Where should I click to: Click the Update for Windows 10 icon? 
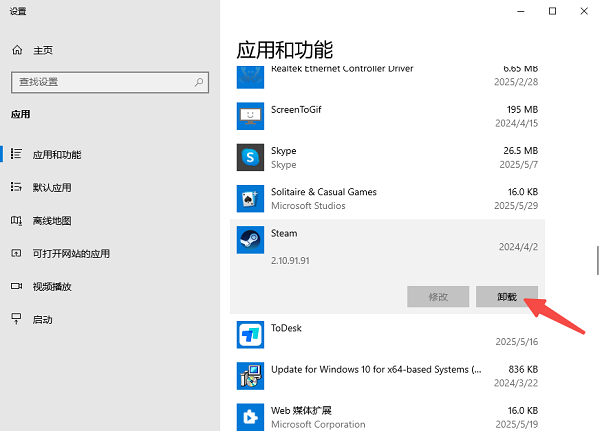coord(249,375)
